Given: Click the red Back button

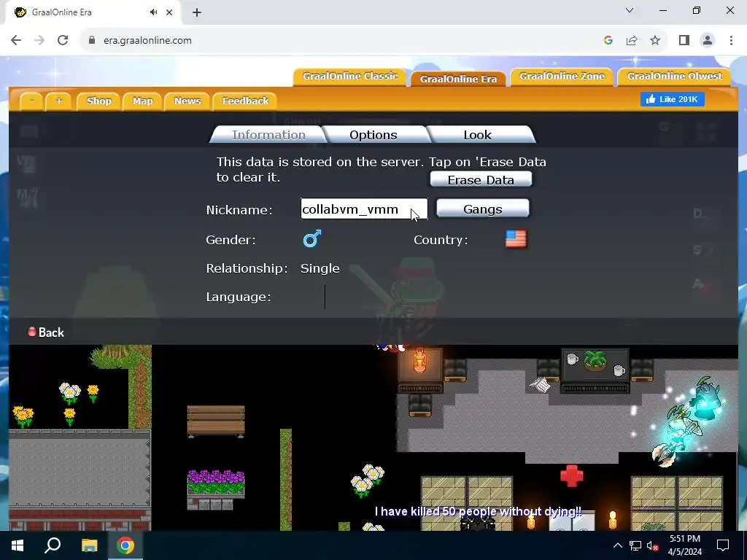Looking at the screenshot, I should [x=46, y=332].
